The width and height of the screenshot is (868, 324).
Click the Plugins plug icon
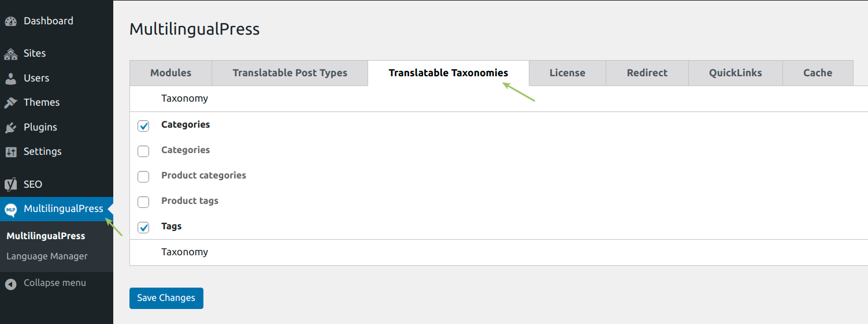point(10,128)
